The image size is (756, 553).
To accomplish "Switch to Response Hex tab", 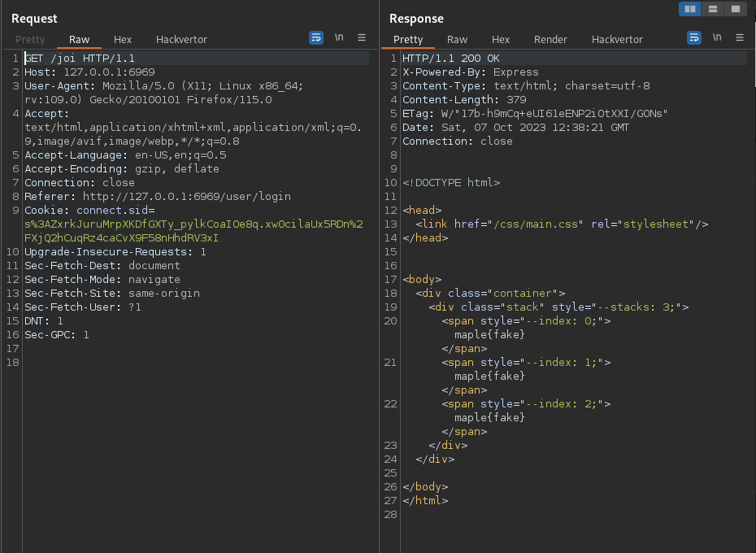I will click(x=501, y=40).
